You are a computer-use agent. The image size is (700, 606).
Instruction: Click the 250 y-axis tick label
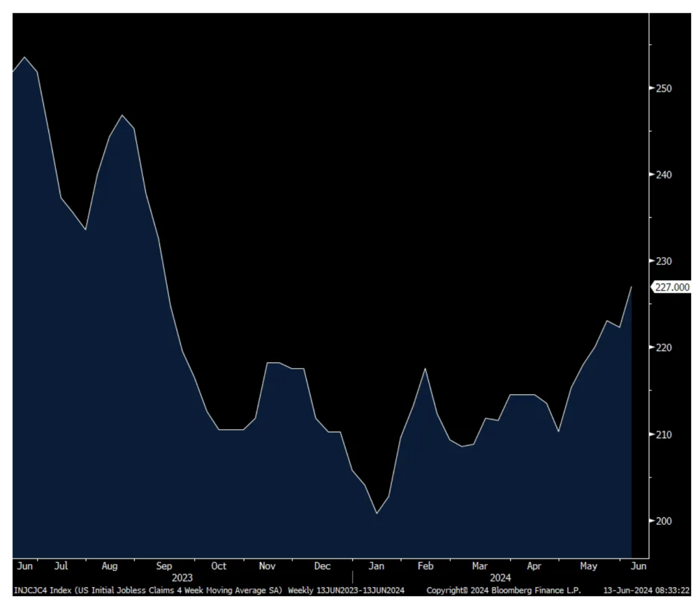(x=664, y=89)
